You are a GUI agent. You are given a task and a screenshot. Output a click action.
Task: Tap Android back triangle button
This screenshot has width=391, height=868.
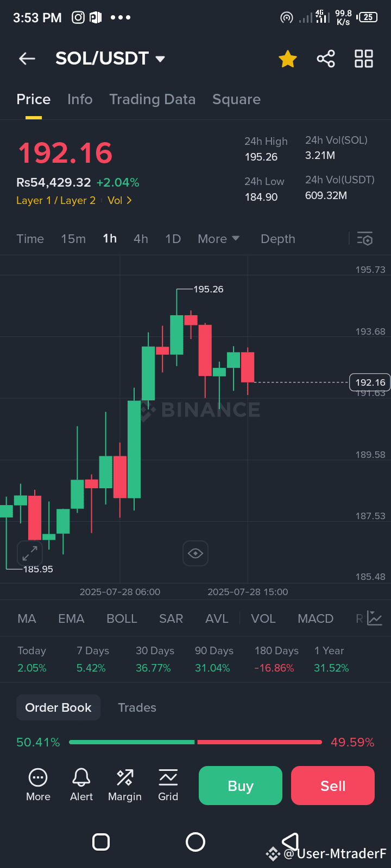coord(291,841)
